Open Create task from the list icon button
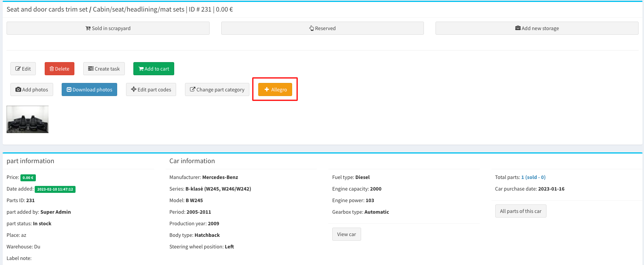 click(104, 69)
